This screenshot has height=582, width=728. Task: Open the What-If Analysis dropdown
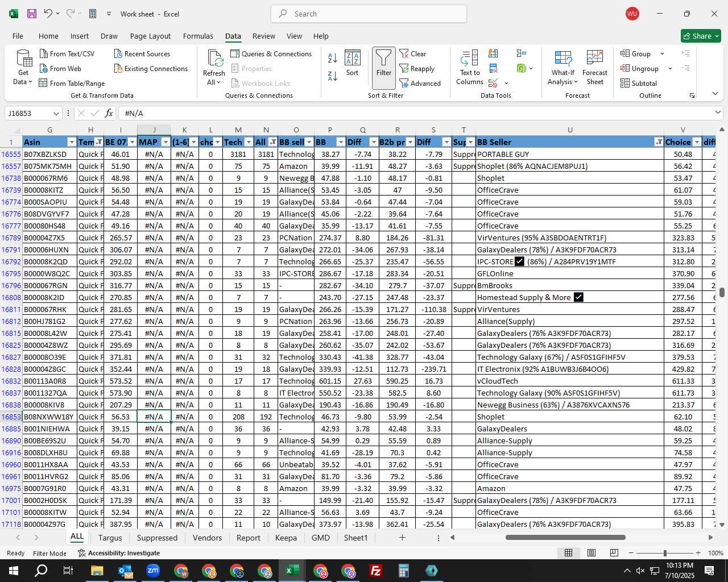562,68
